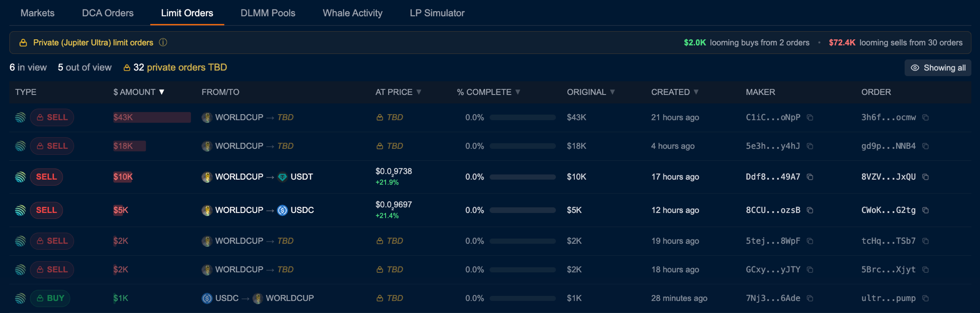Open the Markets tab

(37, 13)
